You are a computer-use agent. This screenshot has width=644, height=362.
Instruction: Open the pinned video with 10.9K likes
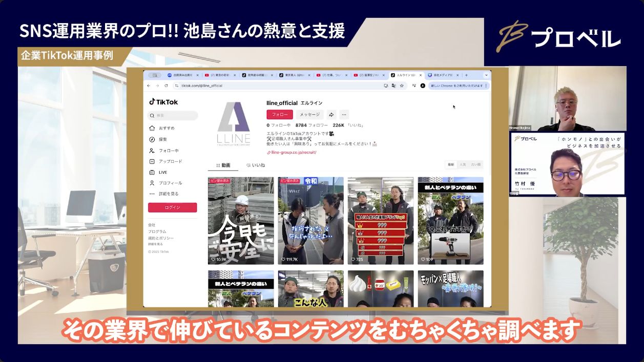tap(241, 221)
